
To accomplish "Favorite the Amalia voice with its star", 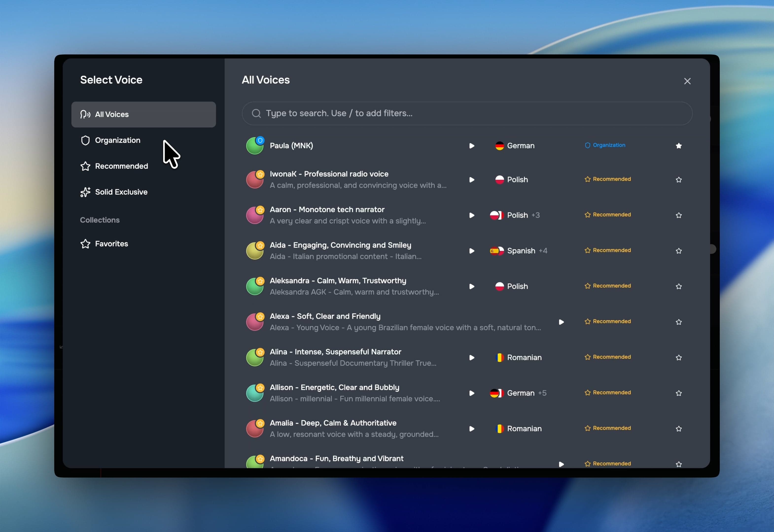I will tap(679, 429).
